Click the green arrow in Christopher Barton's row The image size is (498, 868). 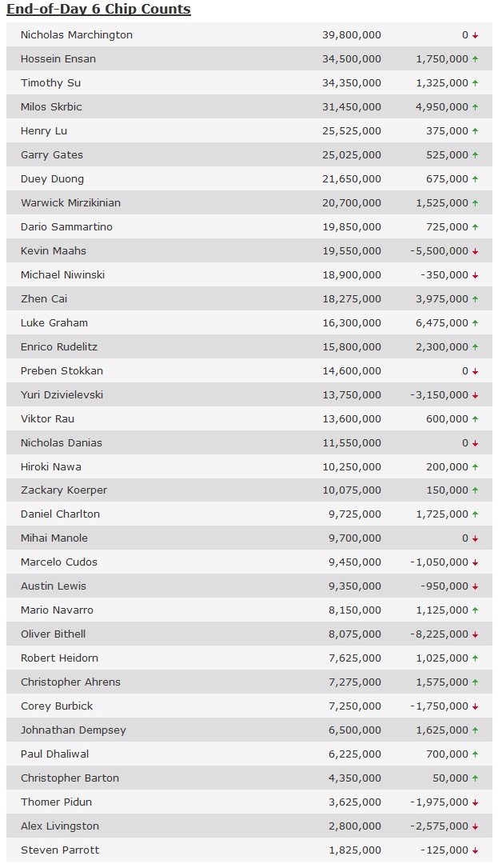pyautogui.click(x=475, y=778)
